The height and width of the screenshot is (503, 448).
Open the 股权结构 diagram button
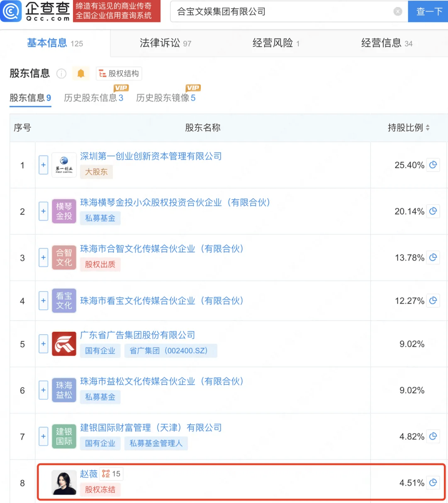coord(118,73)
